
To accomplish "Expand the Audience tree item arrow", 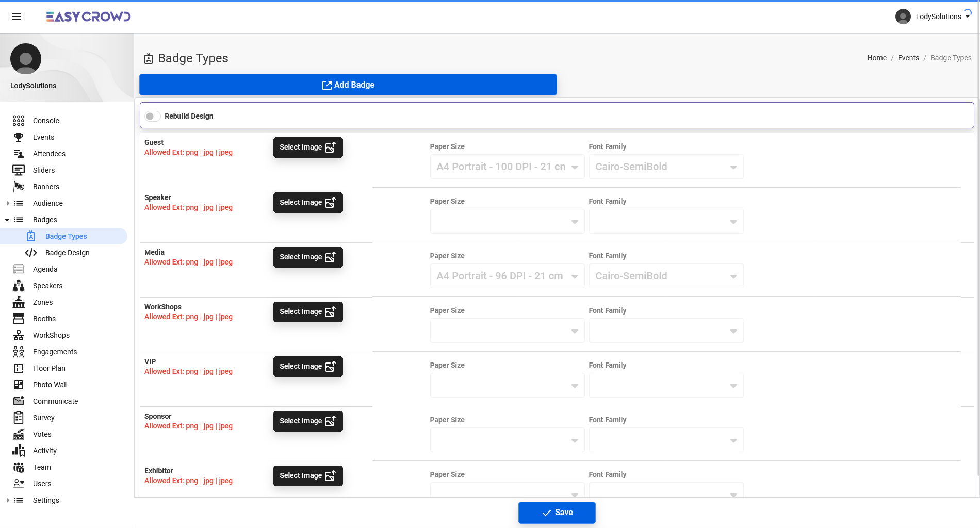I will point(8,203).
